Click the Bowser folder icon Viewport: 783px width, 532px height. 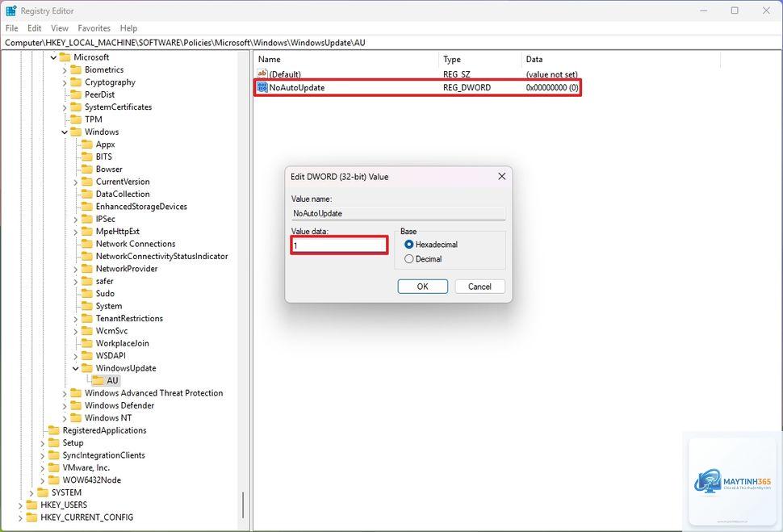(x=87, y=170)
